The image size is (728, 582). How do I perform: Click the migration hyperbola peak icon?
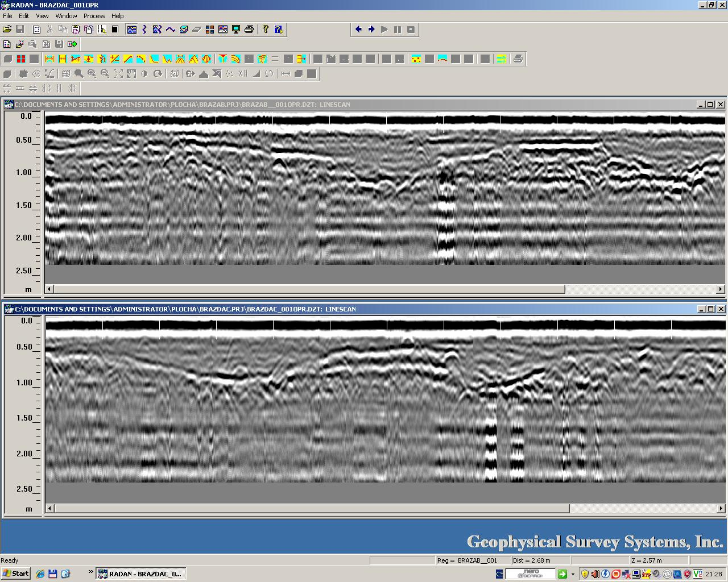click(x=193, y=59)
